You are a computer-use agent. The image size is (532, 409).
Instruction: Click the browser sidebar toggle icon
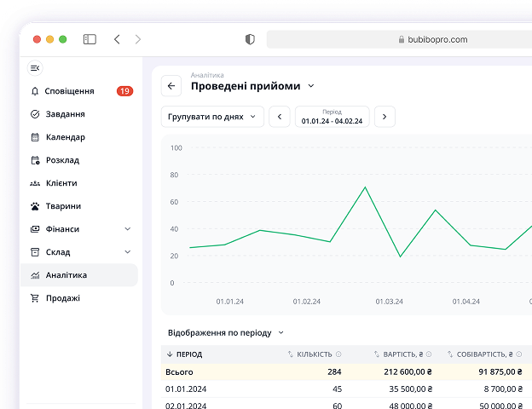tap(90, 39)
